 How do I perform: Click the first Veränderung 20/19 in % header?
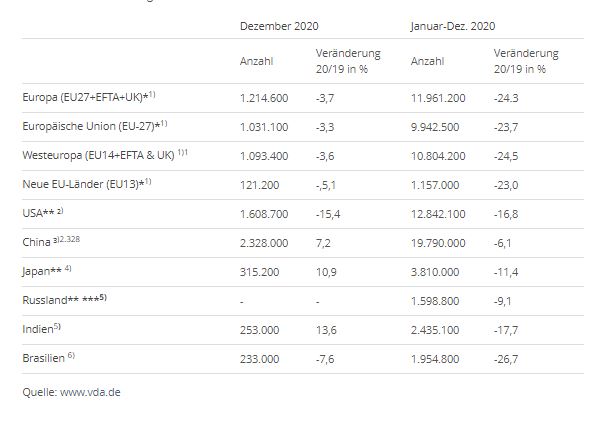[348, 61]
